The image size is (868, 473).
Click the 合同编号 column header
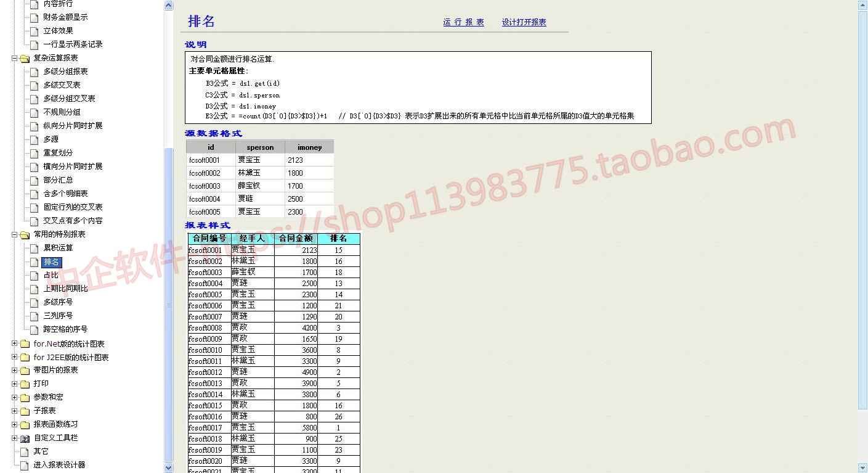[209, 239]
